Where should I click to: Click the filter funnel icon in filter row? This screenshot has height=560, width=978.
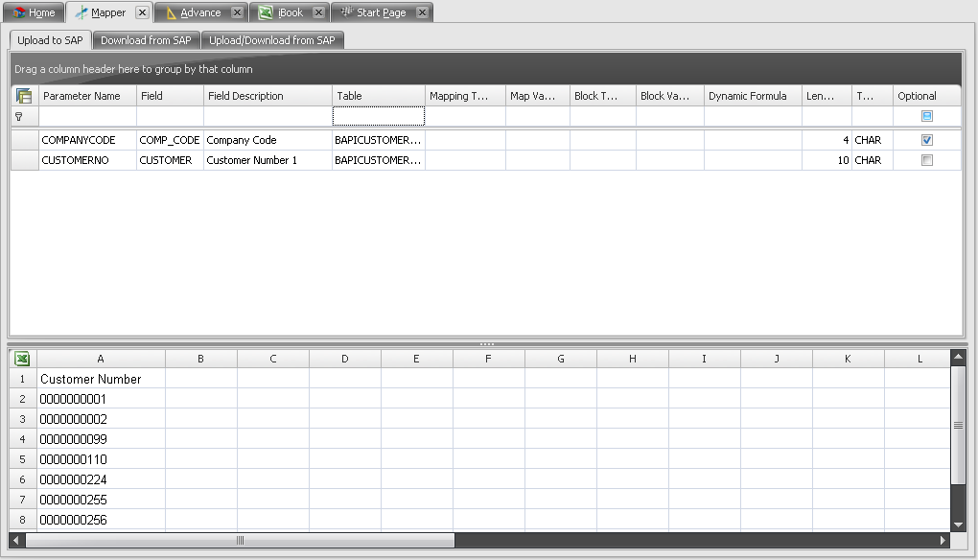(18, 116)
